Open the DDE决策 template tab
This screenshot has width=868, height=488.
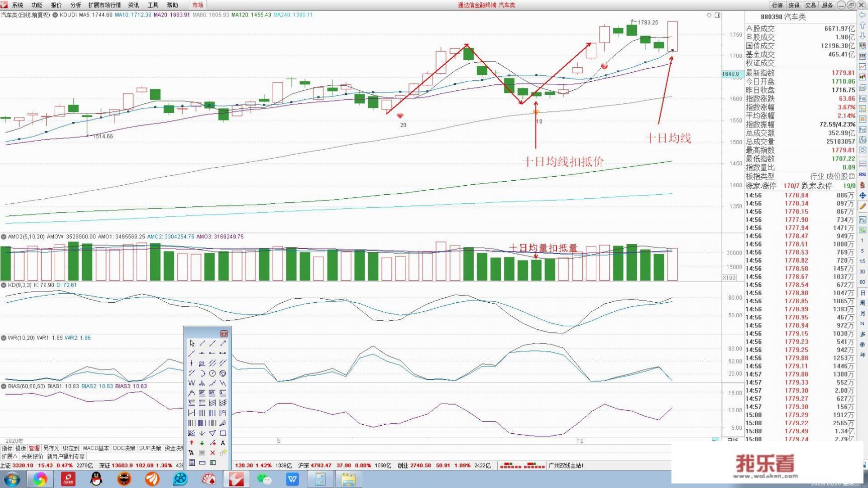point(124,448)
